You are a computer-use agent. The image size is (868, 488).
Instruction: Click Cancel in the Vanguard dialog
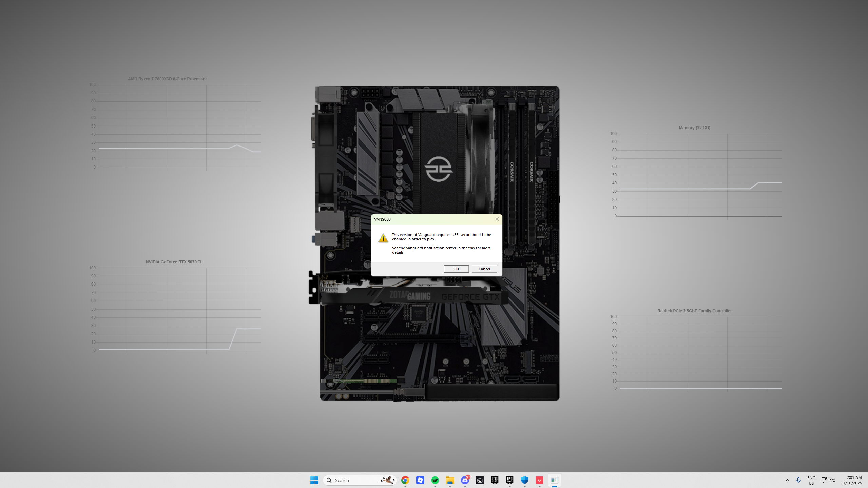pyautogui.click(x=484, y=269)
